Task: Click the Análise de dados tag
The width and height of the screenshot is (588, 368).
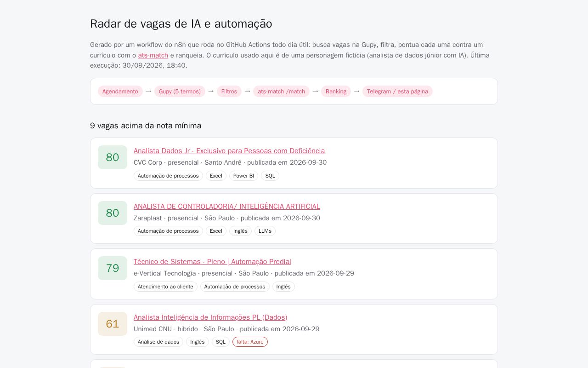Action: 158,342
